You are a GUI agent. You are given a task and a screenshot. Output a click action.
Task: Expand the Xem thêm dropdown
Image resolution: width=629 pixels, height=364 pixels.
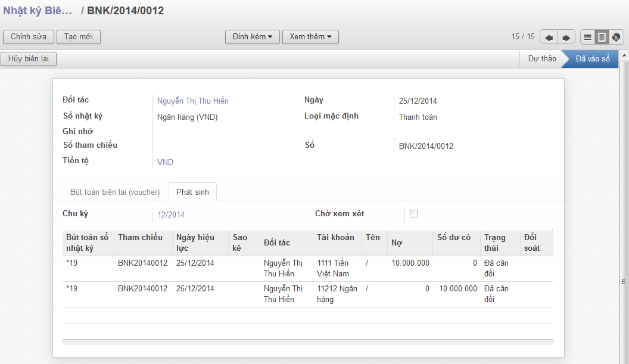pyautogui.click(x=310, y=37)
